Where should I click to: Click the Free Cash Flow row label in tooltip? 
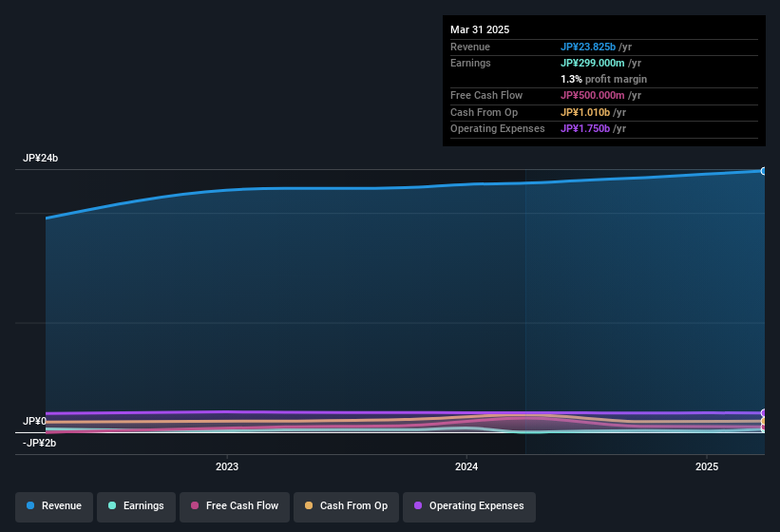[x=486, y=95]
